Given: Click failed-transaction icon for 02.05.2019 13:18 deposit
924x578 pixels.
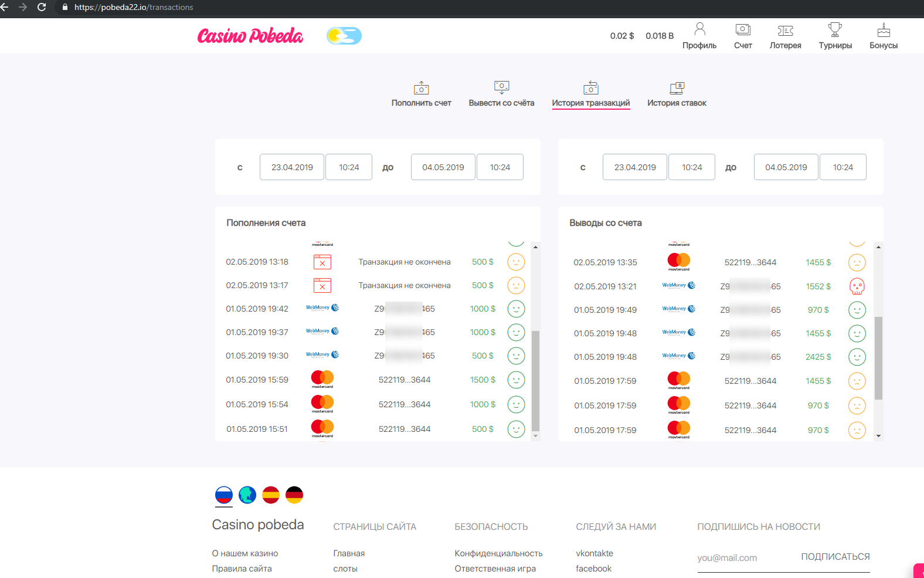Looking at the screenshot, I should click(x=322, y=262).
